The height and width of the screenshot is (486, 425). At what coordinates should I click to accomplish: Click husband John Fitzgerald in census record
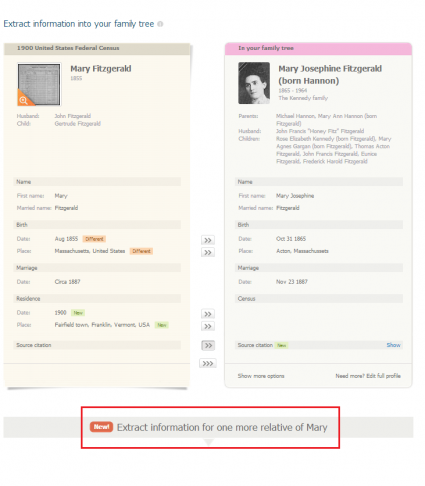point(73,116)
